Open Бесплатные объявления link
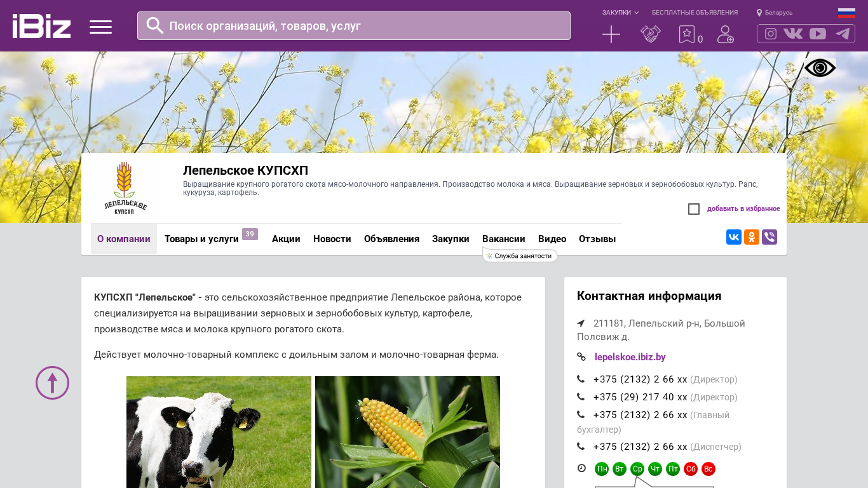 coord(695,13)
